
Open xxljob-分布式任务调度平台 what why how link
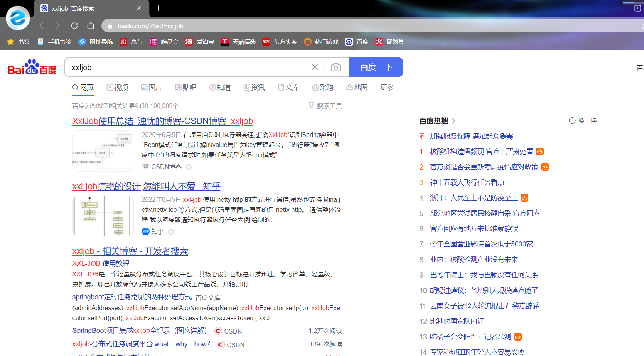click(141, 344)
